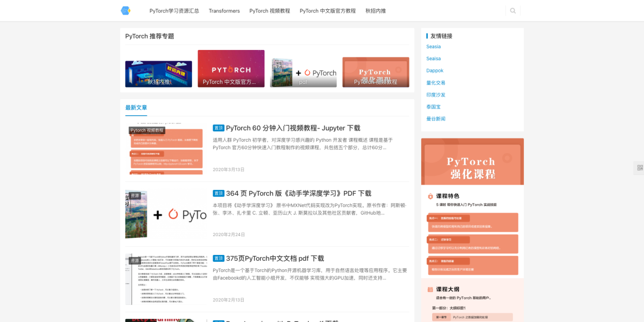Screen dimensions: 644x322
Task: Click the 资源 tag on the second article thumbnail
Action: (x=134, y=195)
